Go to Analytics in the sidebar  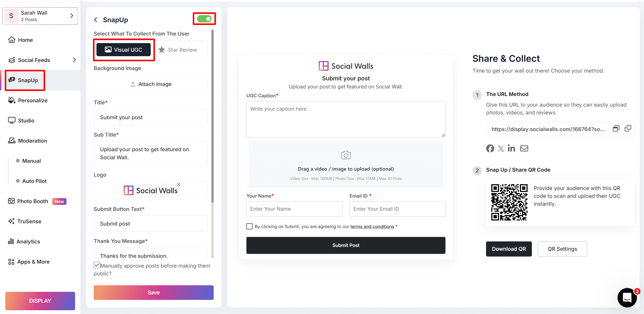click(28, 241)
